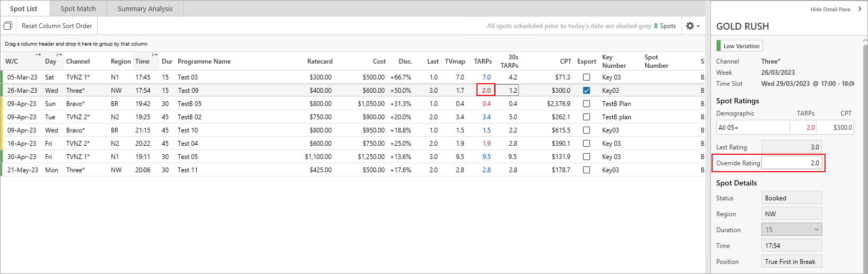Viewport: 868px width, 274px height.
Task: Select TARPs value 2.0 in Test 09 row
Action: click(486, 91)
